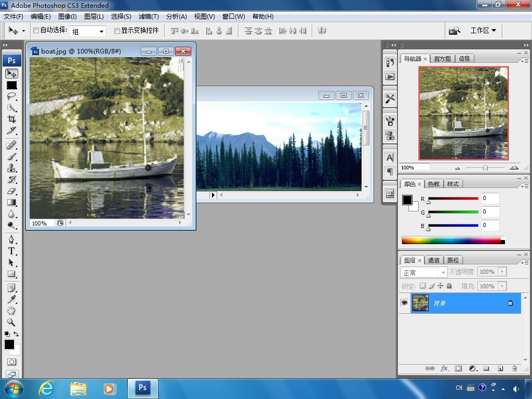Viewport: 532px width, 399px height.
Task: Toggle Quick Mask mode
Action: 11,362
